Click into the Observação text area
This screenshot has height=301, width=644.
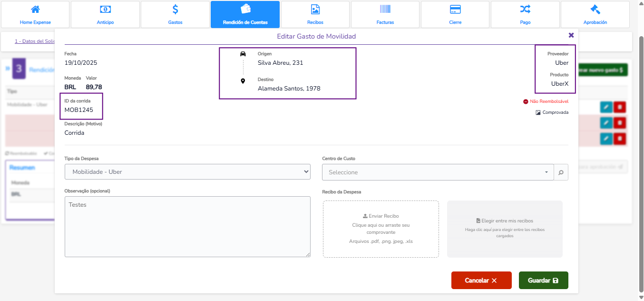point(187,227)
